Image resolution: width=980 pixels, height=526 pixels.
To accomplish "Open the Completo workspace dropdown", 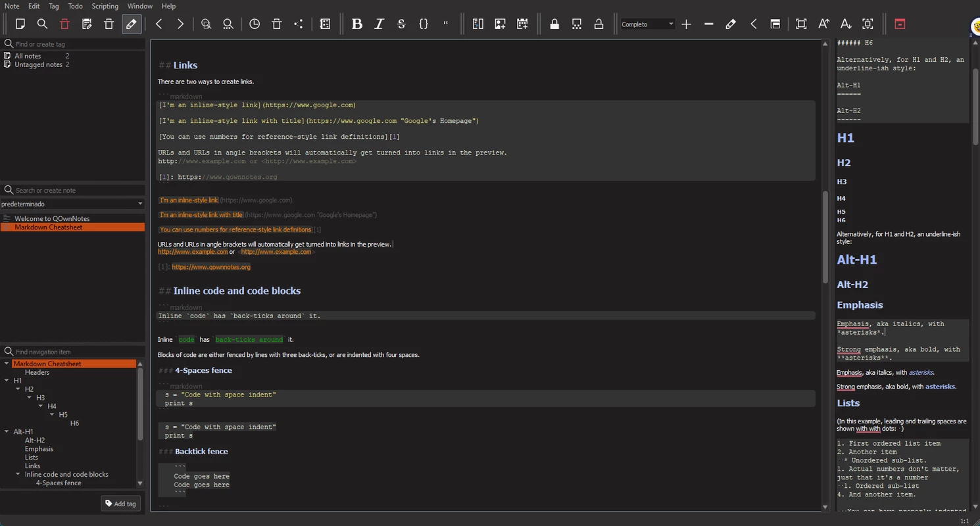I will point(648,24).
